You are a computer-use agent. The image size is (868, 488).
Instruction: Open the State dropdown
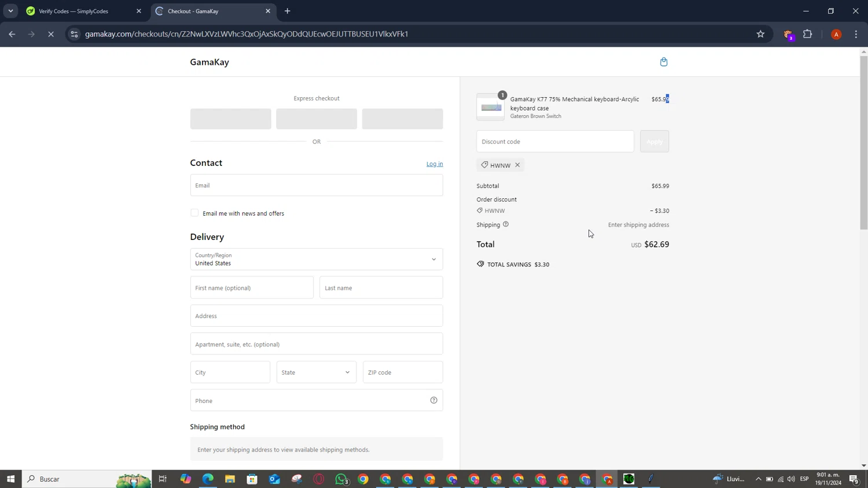point(316,372)
